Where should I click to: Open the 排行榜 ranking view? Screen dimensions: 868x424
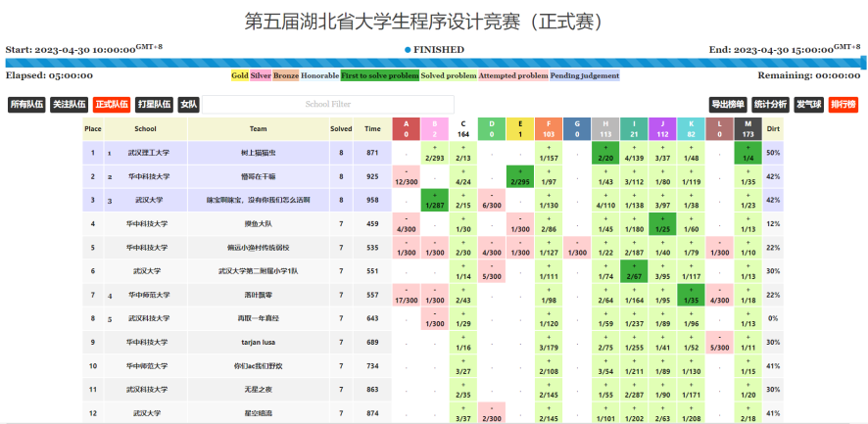(x=843, y=104)
